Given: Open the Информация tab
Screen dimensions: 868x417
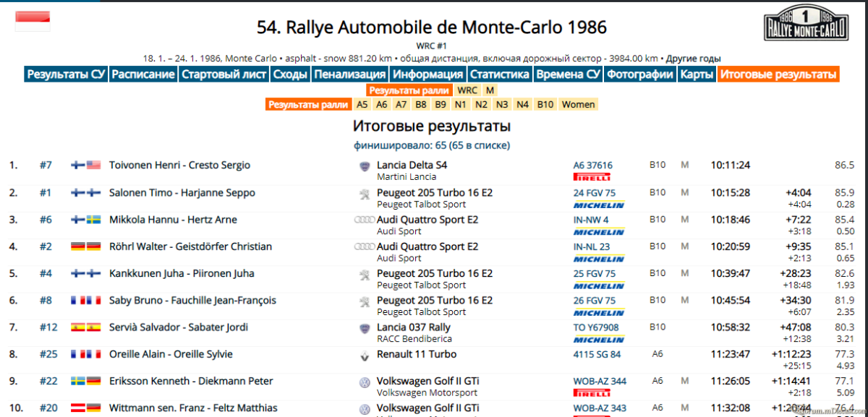Looking at the screenshot, I should (428, 74).
